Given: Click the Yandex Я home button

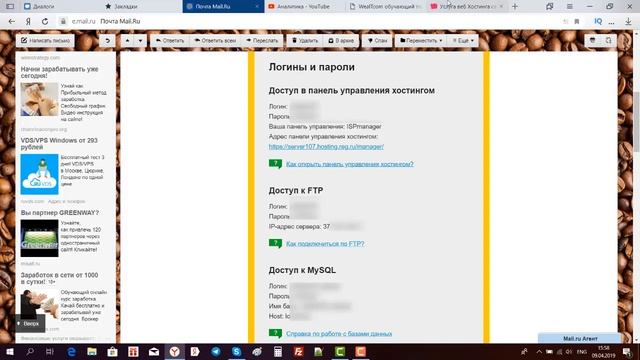Looking at the screenshot, I should click(x=28, y=21).
